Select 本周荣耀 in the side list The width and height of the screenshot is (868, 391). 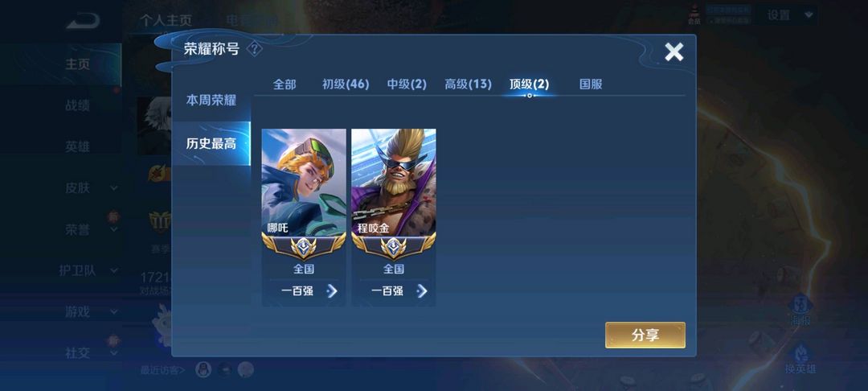[x=211, y=101]
